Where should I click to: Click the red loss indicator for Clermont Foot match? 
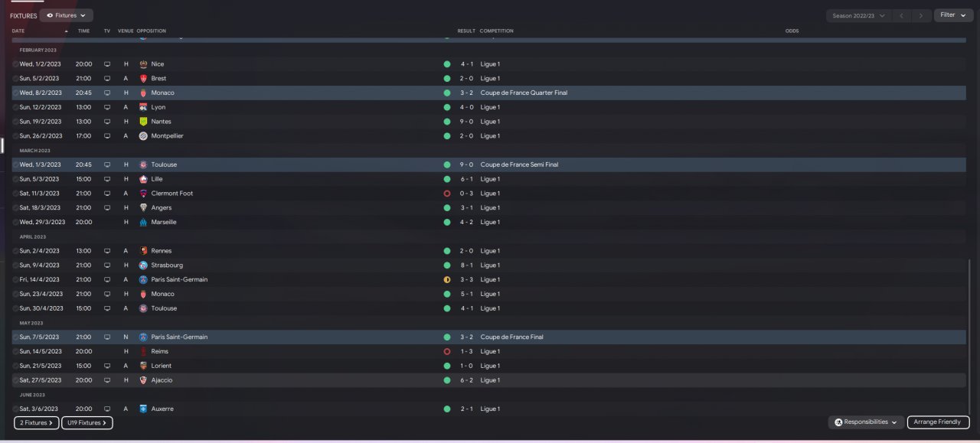point(447,194)
